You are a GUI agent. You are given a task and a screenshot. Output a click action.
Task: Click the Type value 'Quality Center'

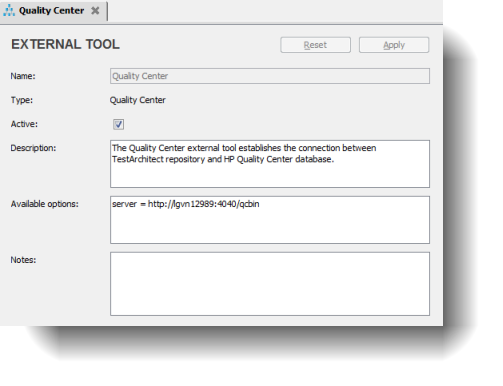click(x=138, y=100)
